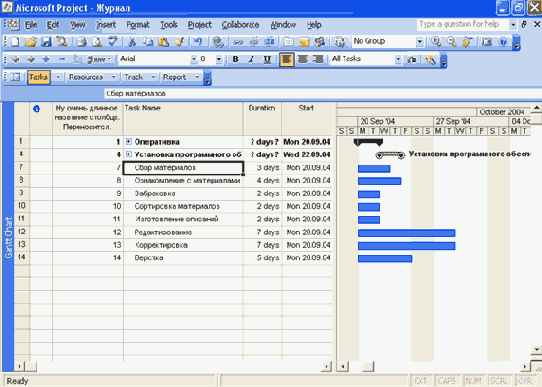542x387 pixels.
Task: Select the Format Painter brush icon
Action: tap(179, 42)
